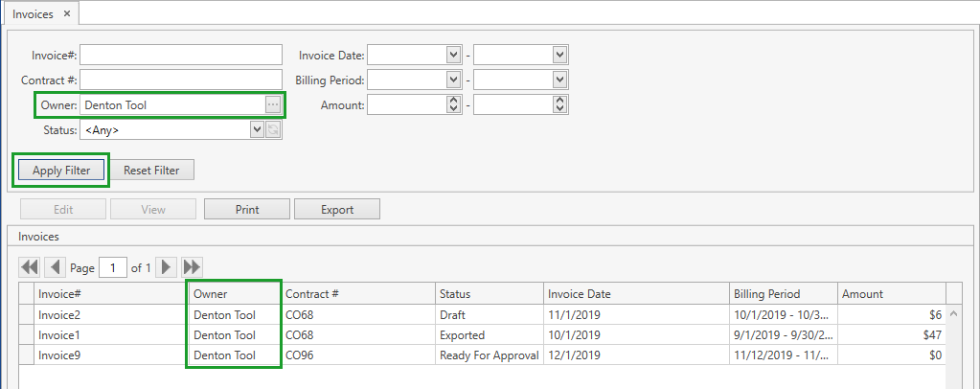Image resolution: width=980 pixels, height=389 pixels.
Task: Go to previous page of invoices
Action: tap(55, 267)
